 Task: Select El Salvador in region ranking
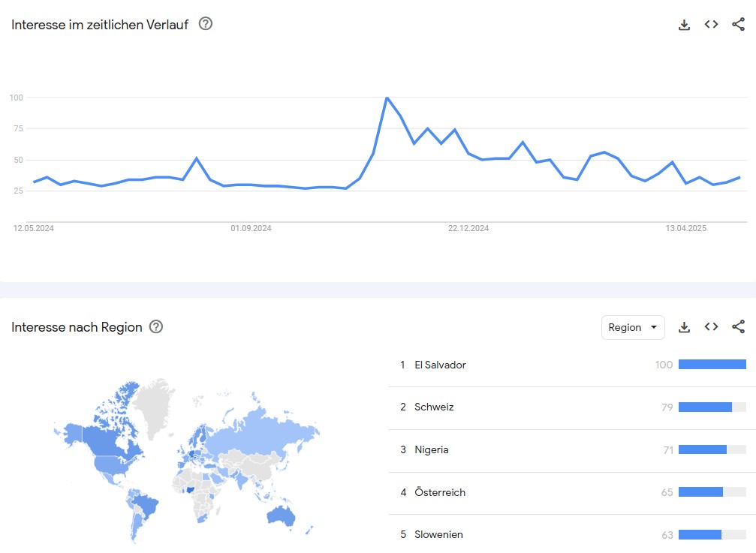(572, 365)
